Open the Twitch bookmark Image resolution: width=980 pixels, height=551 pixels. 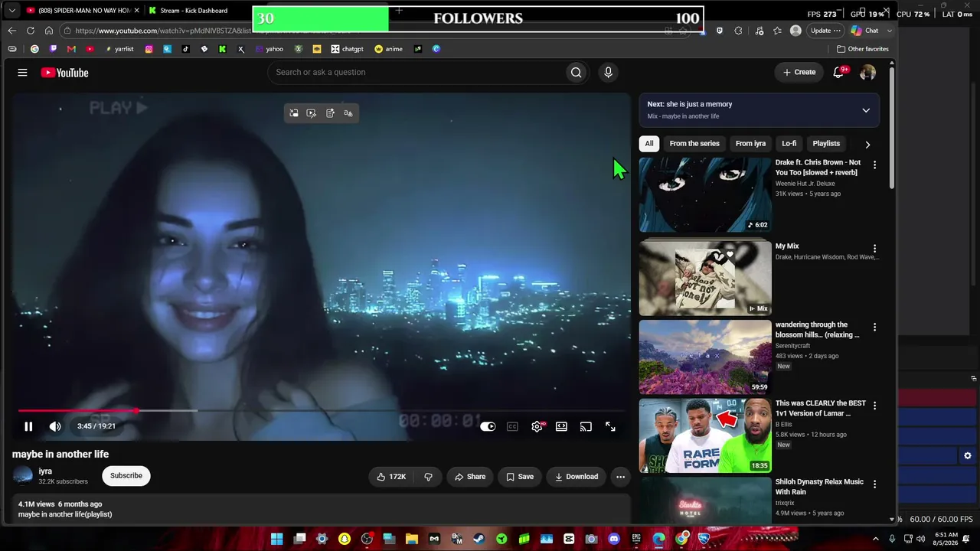pos(53,49)
